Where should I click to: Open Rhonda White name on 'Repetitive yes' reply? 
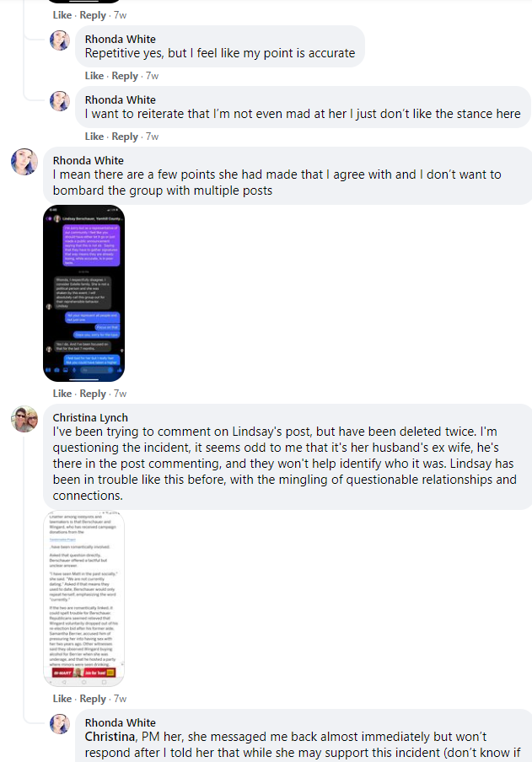tap(120, 40)
